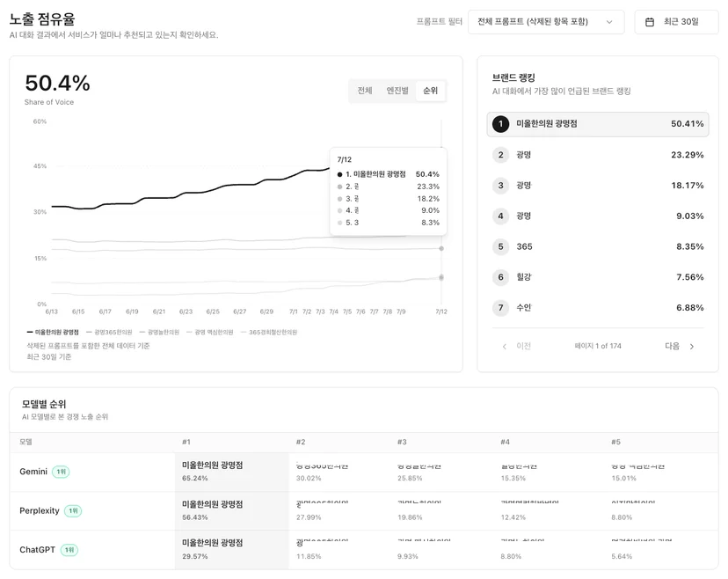This screenshot has width=728, height=579.
Task: Click ChatGPT #5 cell showing 5.64%
Action: coord(661,550)
